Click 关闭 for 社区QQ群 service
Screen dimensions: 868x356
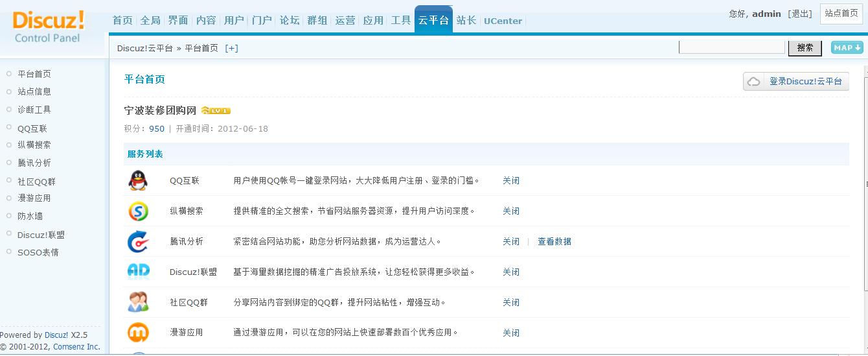tap(511, 302)
